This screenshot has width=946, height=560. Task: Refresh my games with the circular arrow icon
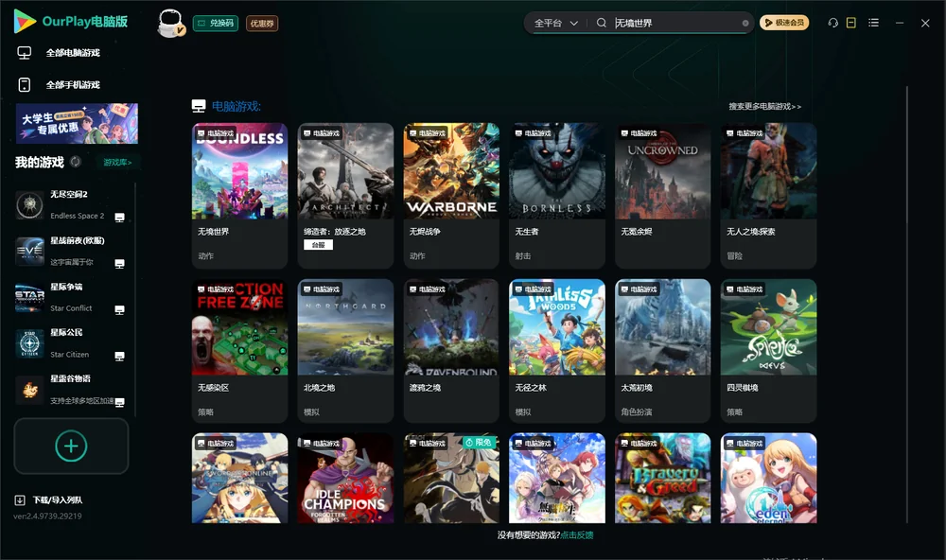[76, 162]
